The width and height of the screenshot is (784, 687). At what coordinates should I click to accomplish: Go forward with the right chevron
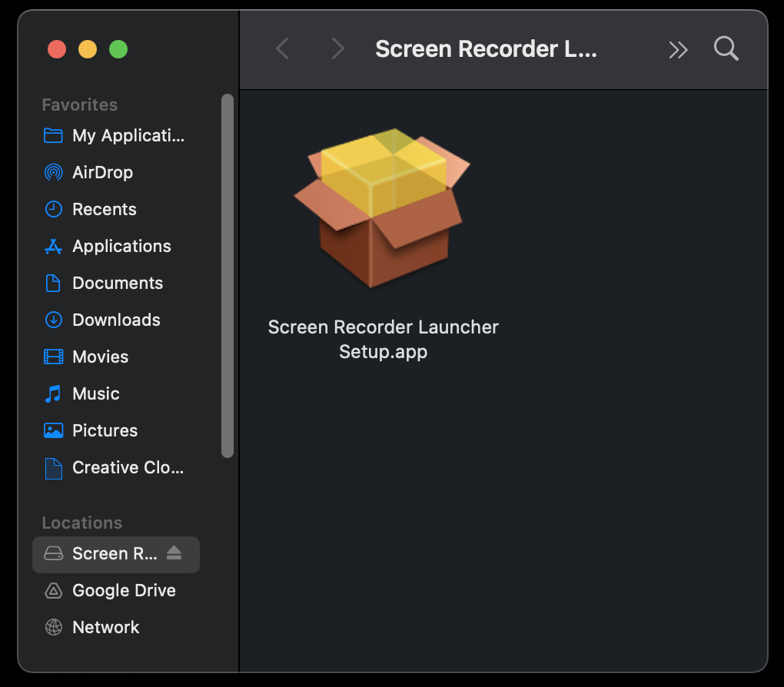pos(337,49)
